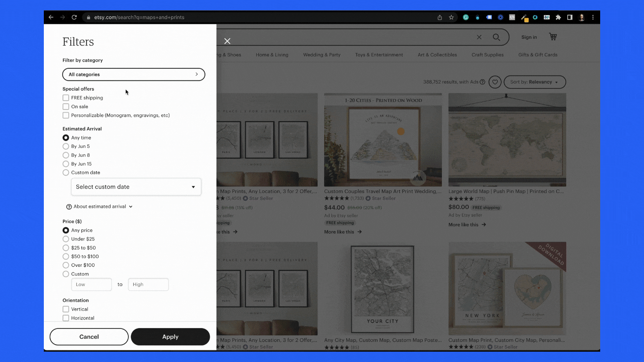
Task: Click the High price input field
Action: [x=148, y=285]
